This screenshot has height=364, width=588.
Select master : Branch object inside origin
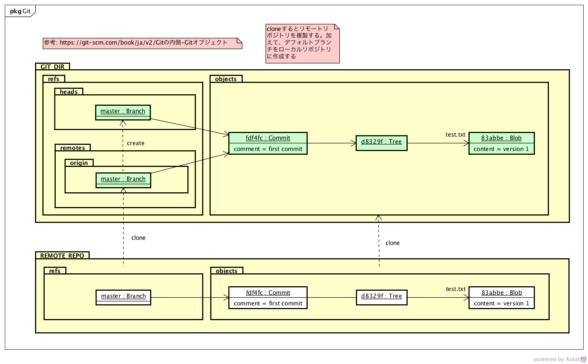pos(123,180)
